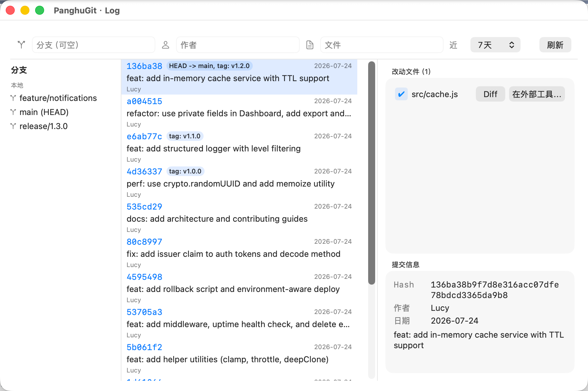This screenshot has width=588, height=391.
Task: Click branch icon beside release/1.3.0
Action: coord(13,126)
